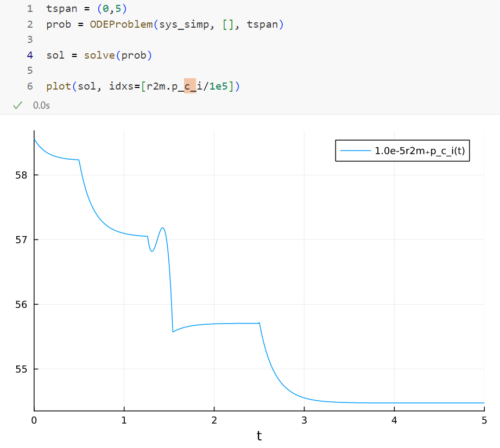Click the x-axis tick label 4
The image size is (500, 448).
coord(395,421)
